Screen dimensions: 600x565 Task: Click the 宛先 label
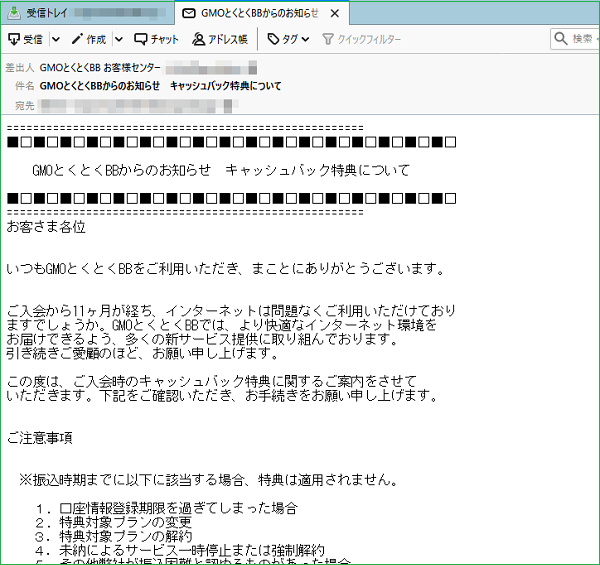(x=25, y=106)
